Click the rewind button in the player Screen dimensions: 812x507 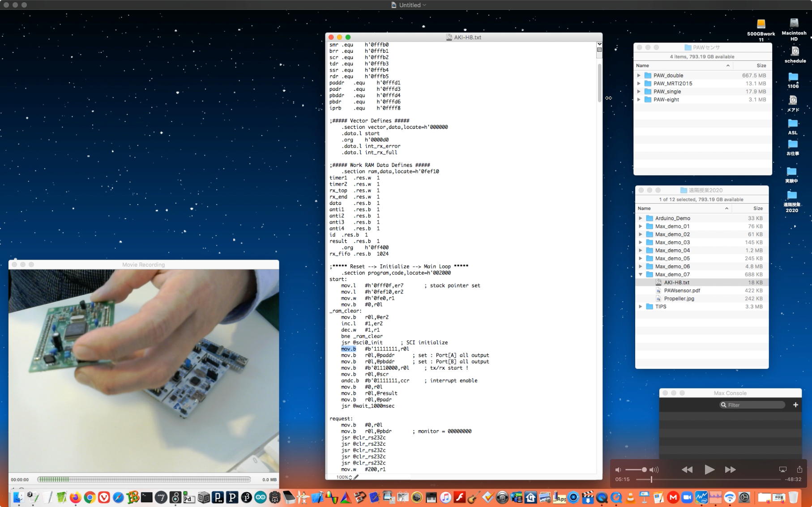(x=687, y=469)
